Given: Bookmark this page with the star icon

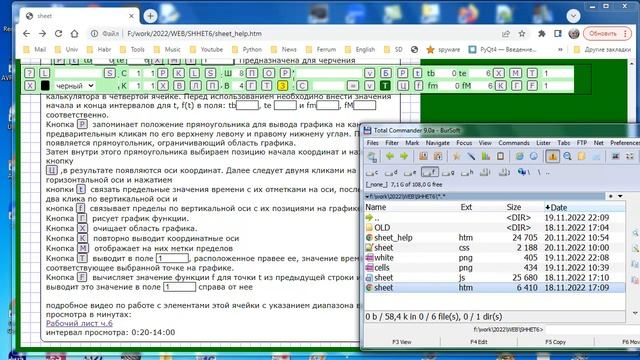Looking at the screenshot, I should click(x=522, y=34).
